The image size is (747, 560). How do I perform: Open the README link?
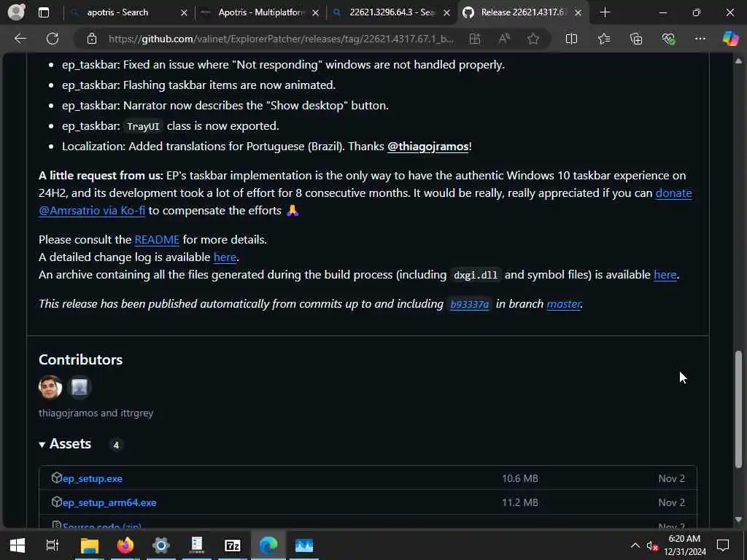[x=157, y=239]
